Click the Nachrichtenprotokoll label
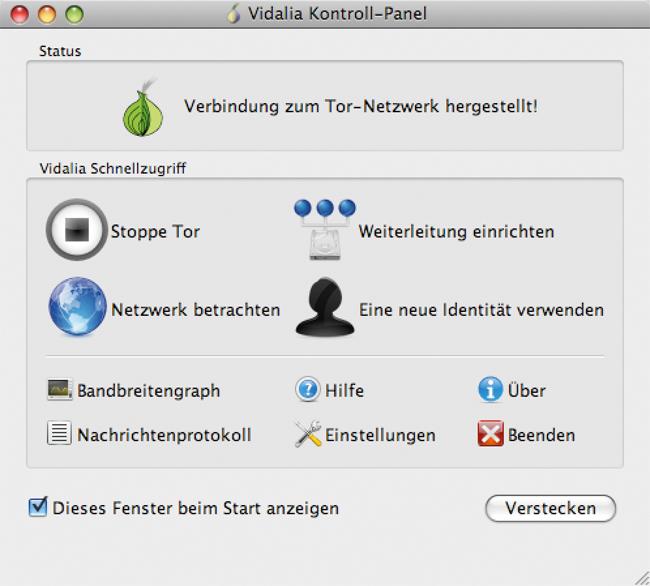Viewport: 650px width, 586px height. pyautogui.click(x=165, y=435)
